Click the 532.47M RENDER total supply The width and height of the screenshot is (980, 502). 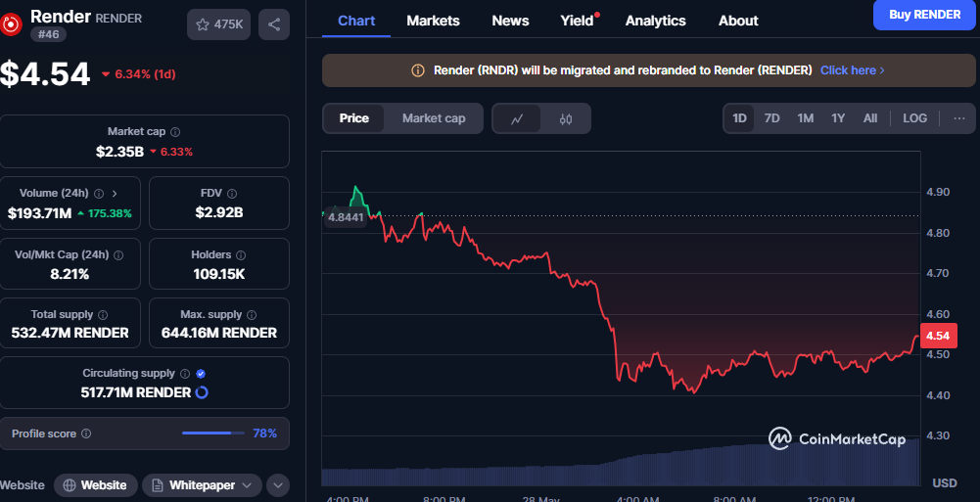[70, 333]
